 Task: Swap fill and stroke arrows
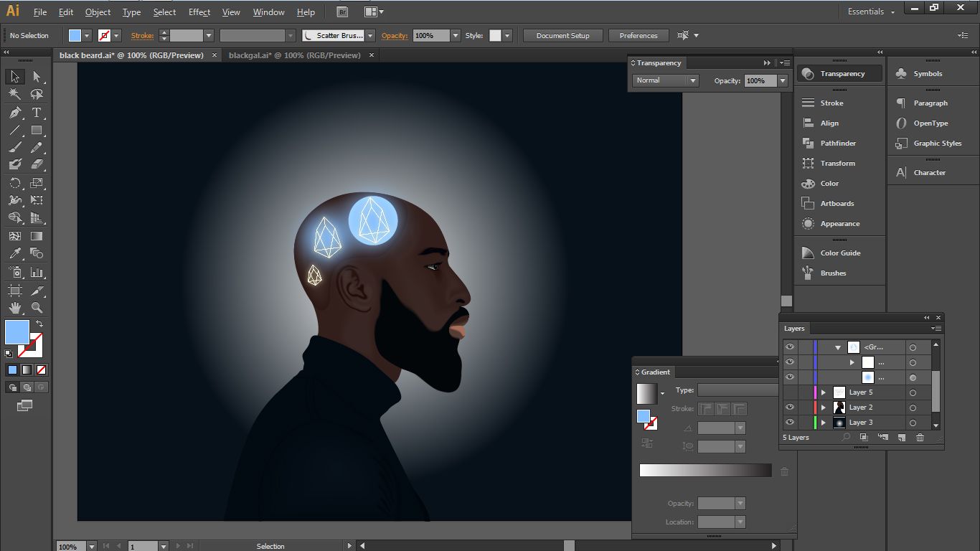click(x=39, y=324)
